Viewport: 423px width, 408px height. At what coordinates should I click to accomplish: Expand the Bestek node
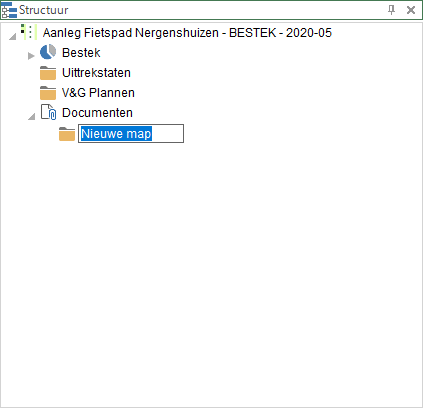[x=31, y=56]
